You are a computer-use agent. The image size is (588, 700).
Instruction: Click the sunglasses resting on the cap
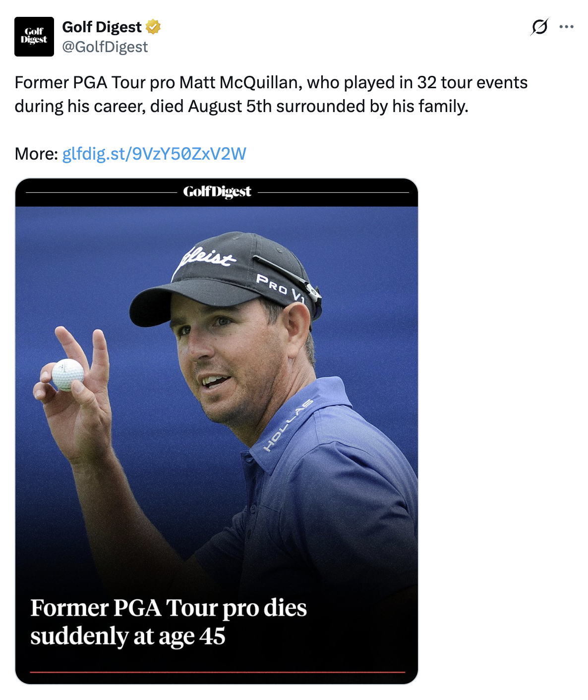(x=288, y=278)
